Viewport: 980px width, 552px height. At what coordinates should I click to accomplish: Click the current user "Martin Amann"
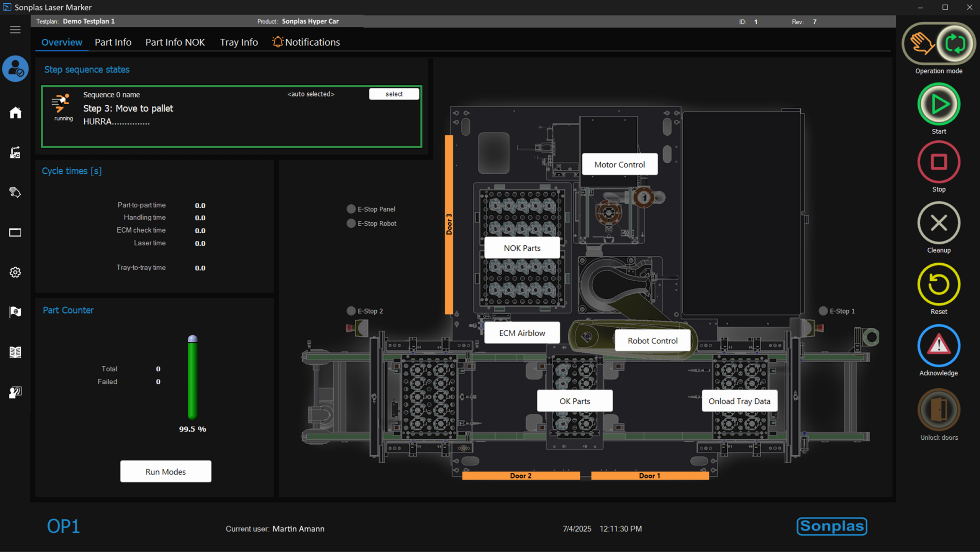(298, 529)
